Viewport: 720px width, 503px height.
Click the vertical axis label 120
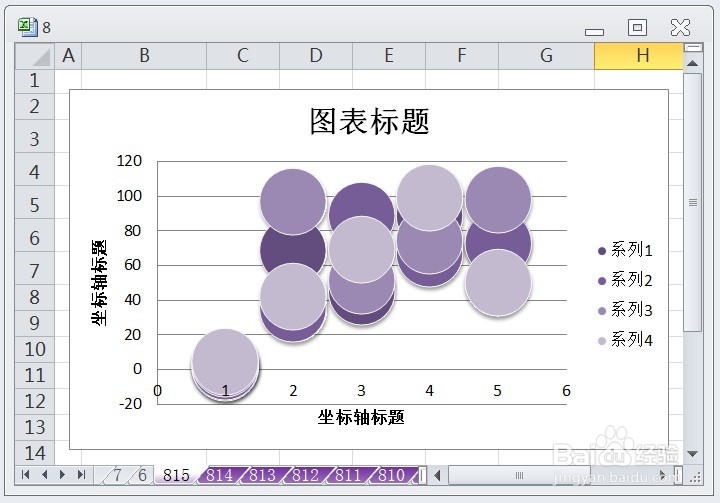[x=129, y=161]
